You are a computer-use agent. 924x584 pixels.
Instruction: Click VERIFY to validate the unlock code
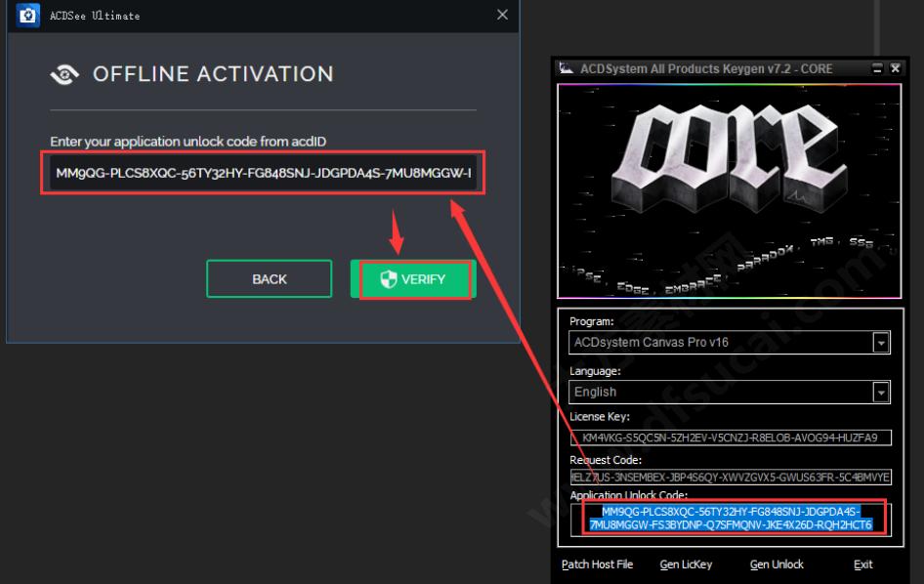(413, 278)
